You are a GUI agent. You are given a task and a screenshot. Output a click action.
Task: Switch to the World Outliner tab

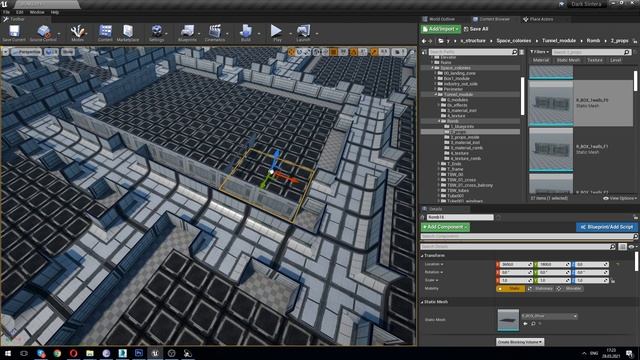[x=442, y=19]
